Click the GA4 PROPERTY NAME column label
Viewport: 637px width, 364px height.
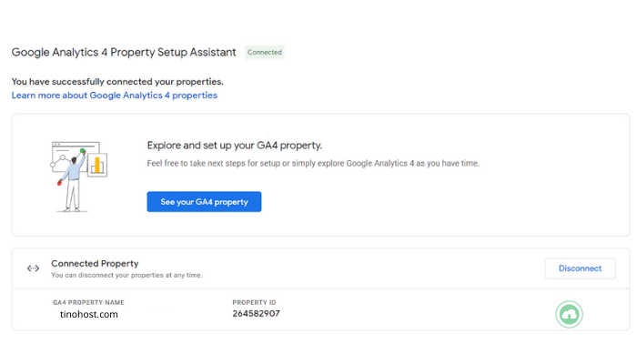tap(88, 302)
